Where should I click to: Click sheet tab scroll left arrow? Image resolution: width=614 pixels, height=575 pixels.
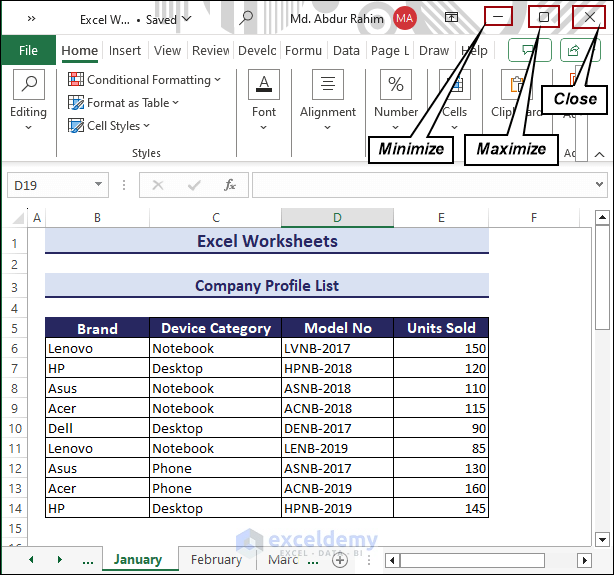point(31,559)
